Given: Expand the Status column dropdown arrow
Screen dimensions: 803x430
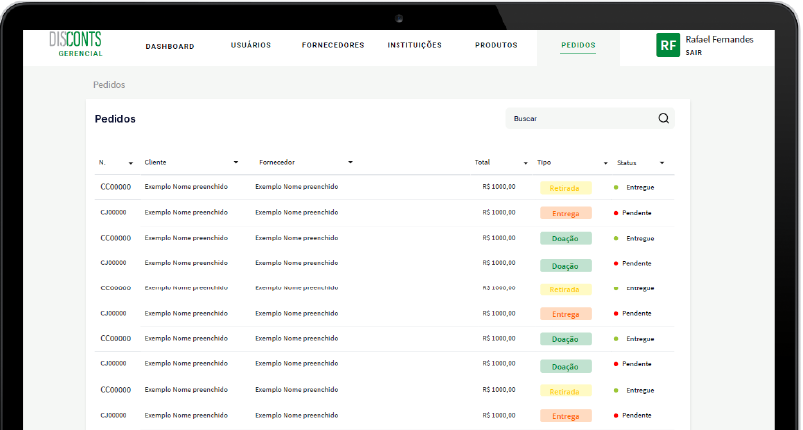Looking at the screenshot, I should (662, 163).
